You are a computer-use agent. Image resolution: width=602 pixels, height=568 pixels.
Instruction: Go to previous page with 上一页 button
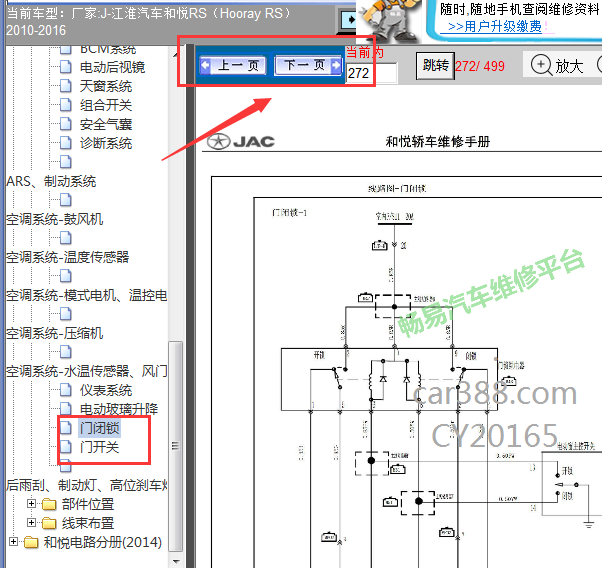[x=233, y=65]
